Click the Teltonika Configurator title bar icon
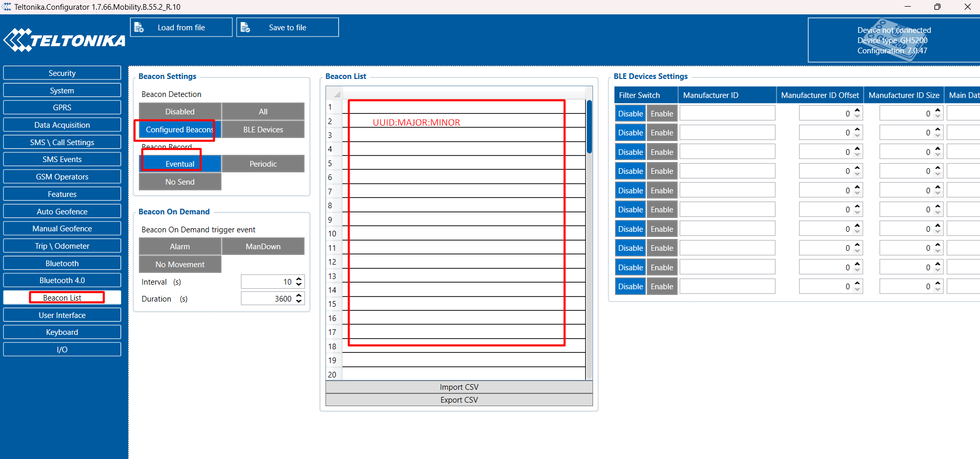Viewport: 980px width, 459px height. point(6,7)
